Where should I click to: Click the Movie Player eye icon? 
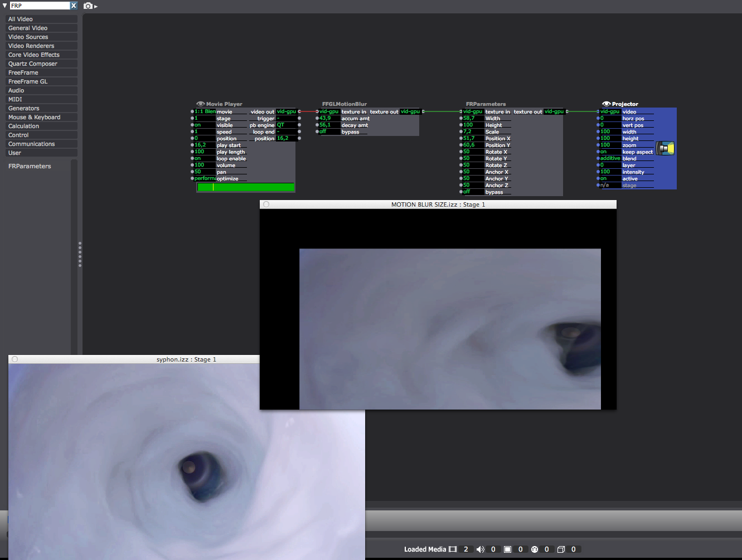[x=201, y=104]
